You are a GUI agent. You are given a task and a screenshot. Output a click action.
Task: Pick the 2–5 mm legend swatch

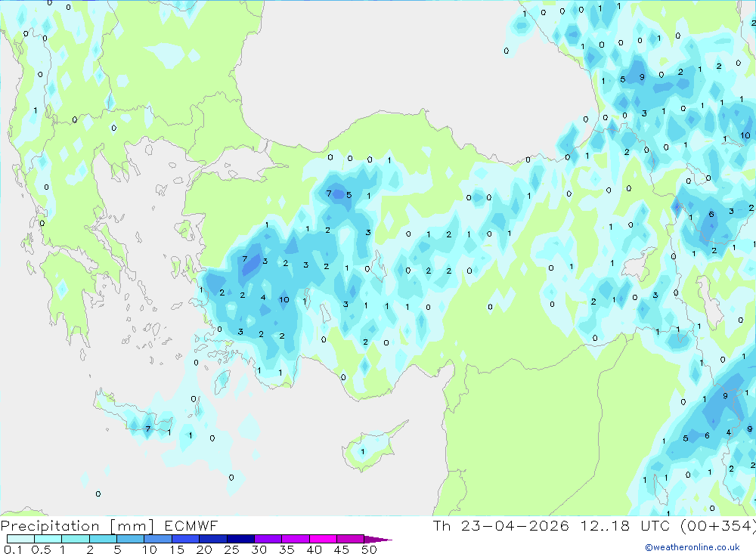coord(103,539)
